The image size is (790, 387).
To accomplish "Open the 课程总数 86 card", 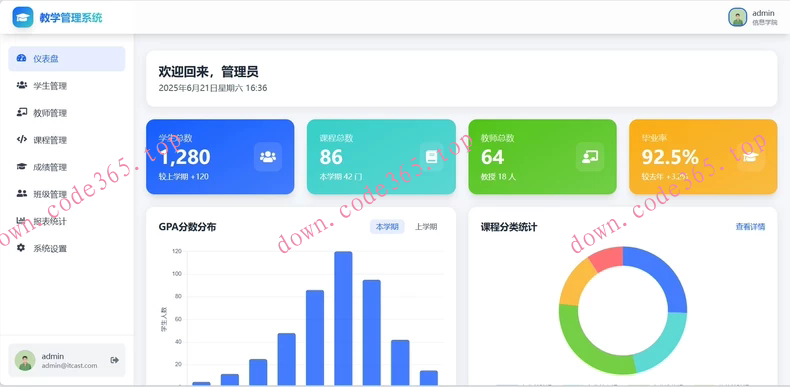I will 381,157.
